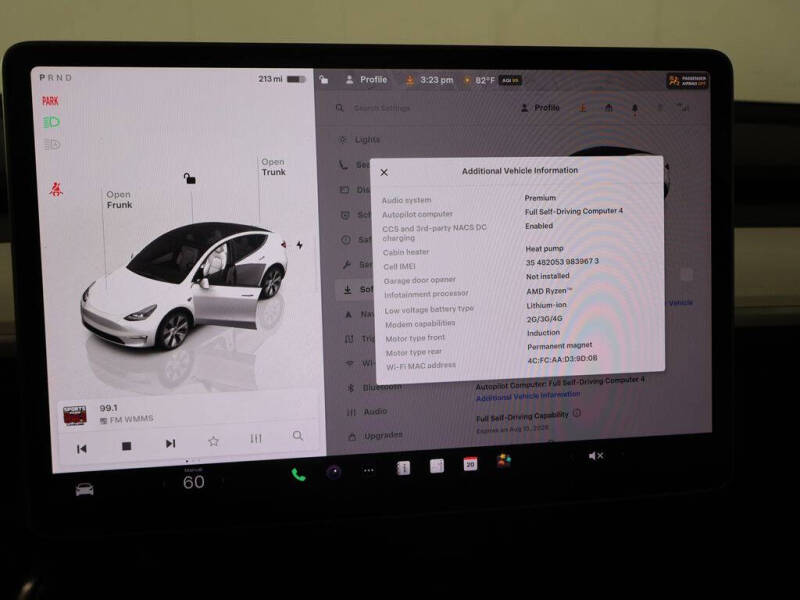Screen dimensions: 800x600
Task: Unmute audio using the muted speaker icon
Action: click(x=595, y=456)
